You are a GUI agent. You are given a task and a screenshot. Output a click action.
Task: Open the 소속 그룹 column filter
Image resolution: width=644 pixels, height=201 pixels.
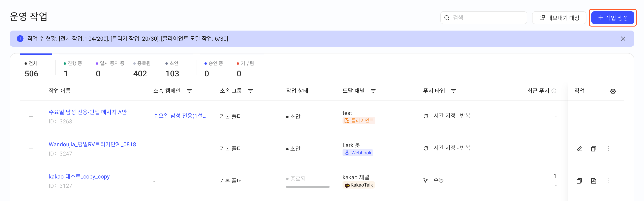pyautogui.click(x=250, y=91)
